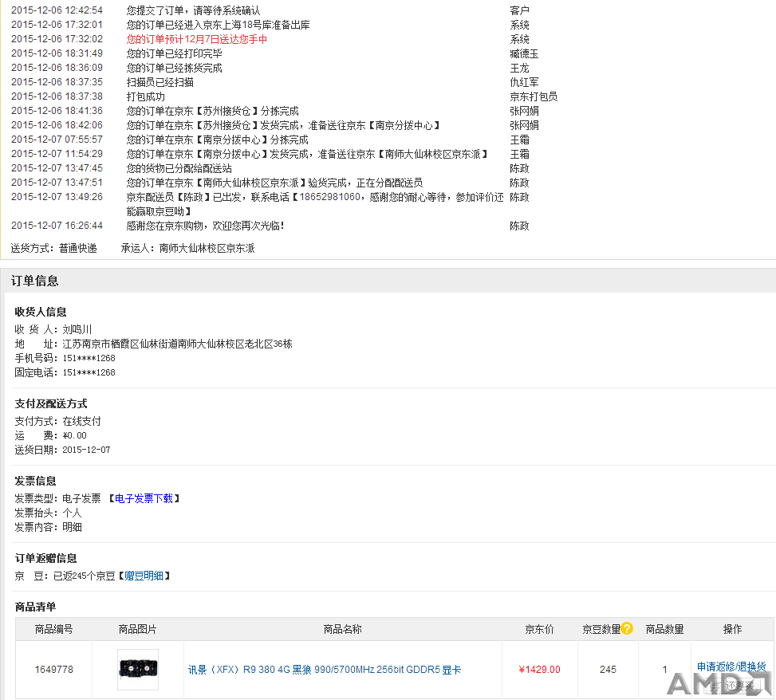Click the operator name 京东打包员
Screen dimensions: 776x700
pyautogui.click(x=534, y=96)
